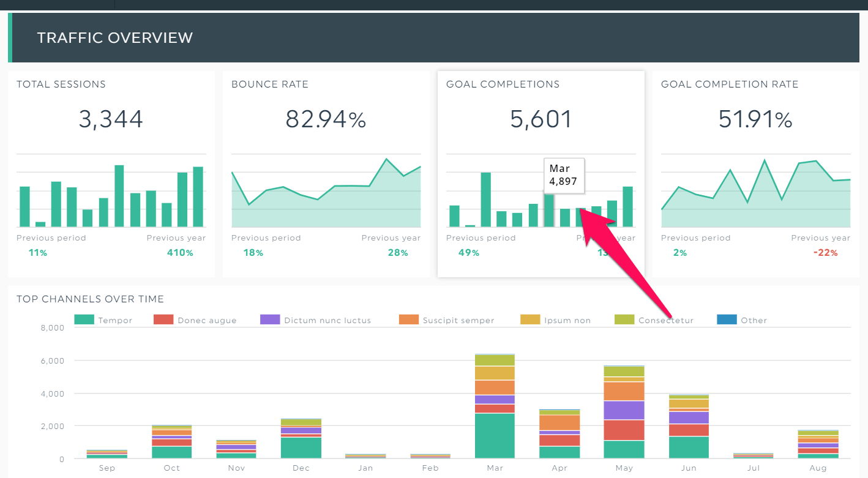
Task: Click the Mar stacked bar in Top Channels
Action: click(x=495, y=406)
